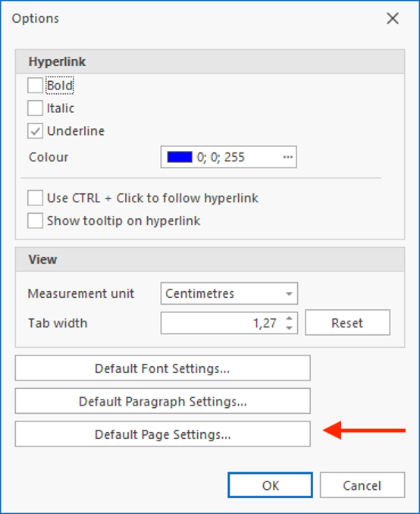Open Default Page Settings
This screenshot has width=420, height=514.
pos(163,434)
